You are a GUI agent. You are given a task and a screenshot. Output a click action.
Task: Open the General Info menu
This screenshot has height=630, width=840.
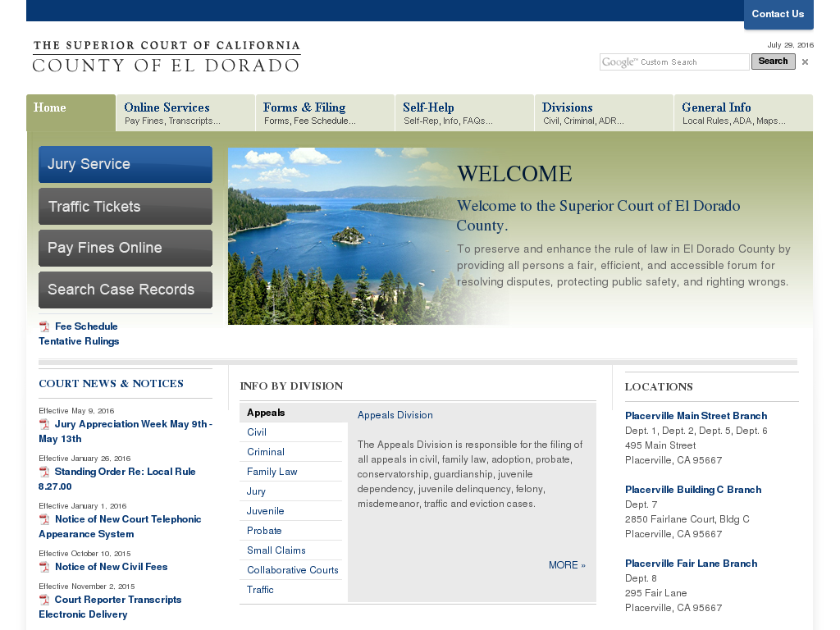(x=743, y=113)
